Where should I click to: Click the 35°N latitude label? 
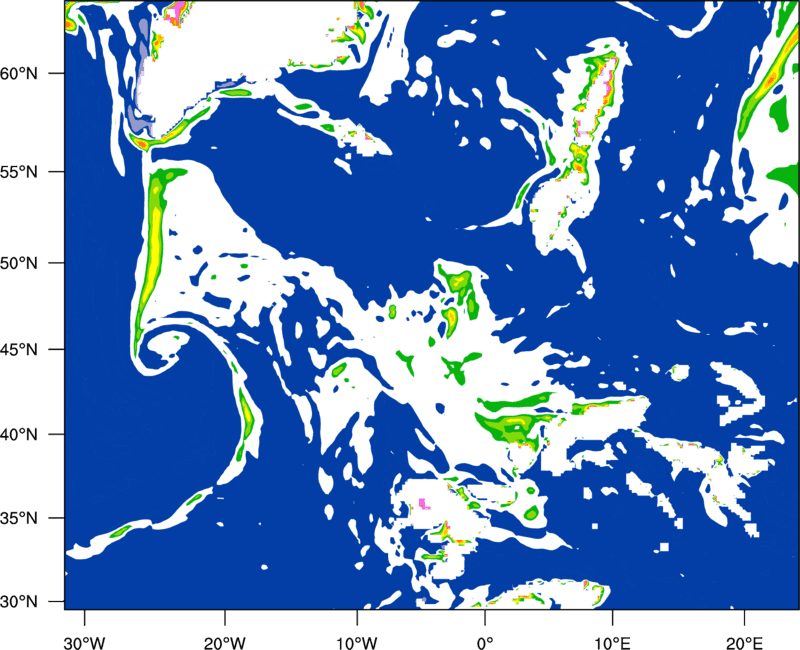(19, 518)
